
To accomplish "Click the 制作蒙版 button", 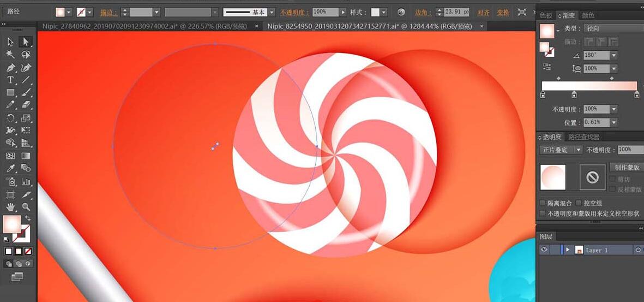I will pyautogui.click(x=627, y=167).
